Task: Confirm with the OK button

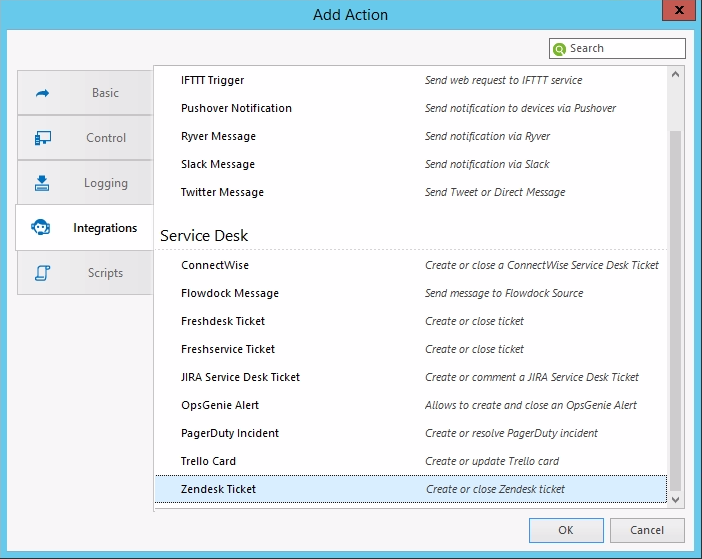Action: coord(566,530)
